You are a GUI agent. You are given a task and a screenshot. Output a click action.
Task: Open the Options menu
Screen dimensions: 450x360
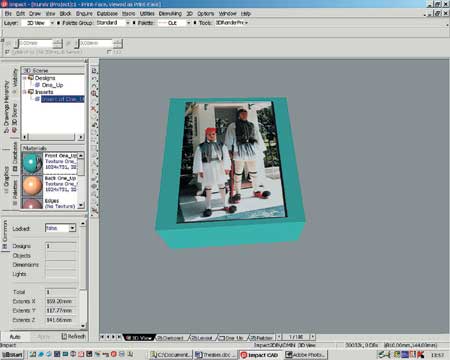(206, 14)
